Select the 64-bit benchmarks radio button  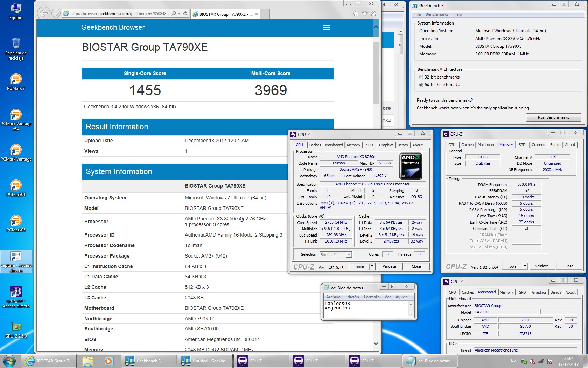pyautogui.click(x=421, y=85)
